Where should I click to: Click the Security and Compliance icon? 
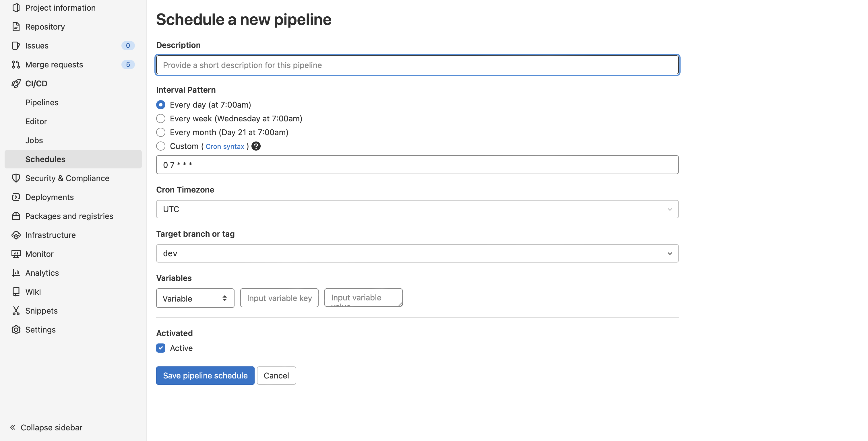(16, 178)
